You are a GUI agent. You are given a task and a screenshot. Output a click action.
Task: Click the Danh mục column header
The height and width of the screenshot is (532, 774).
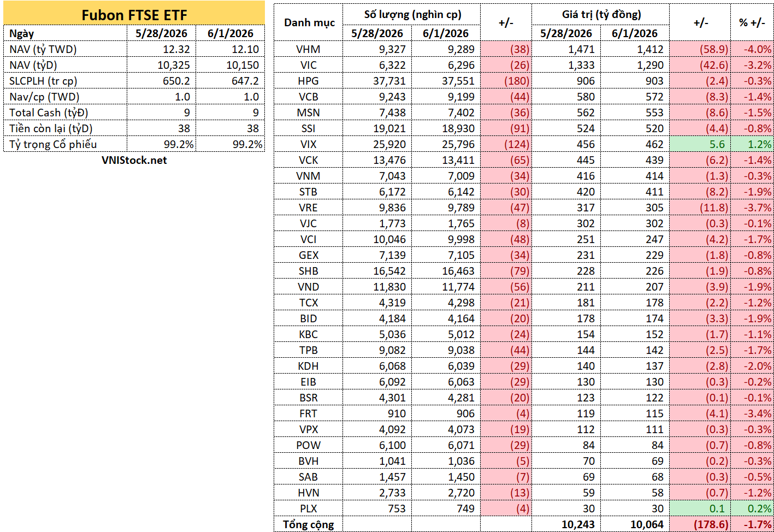(x=309, y=22)
